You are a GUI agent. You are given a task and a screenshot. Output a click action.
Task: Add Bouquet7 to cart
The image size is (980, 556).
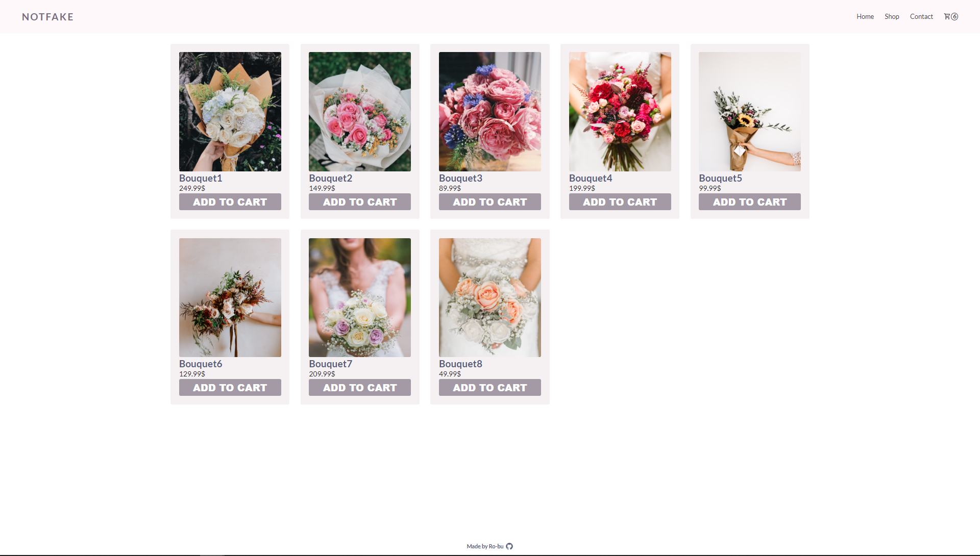(359, 388)
